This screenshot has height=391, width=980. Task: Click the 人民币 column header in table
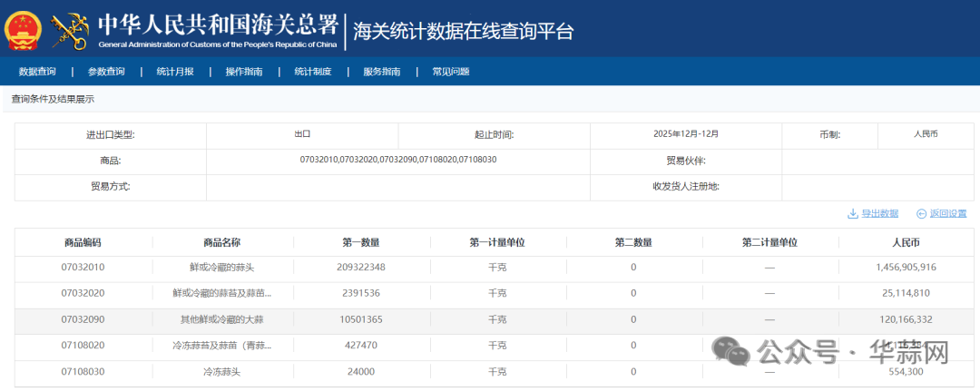pyautogui.click(x=906, y=242)
